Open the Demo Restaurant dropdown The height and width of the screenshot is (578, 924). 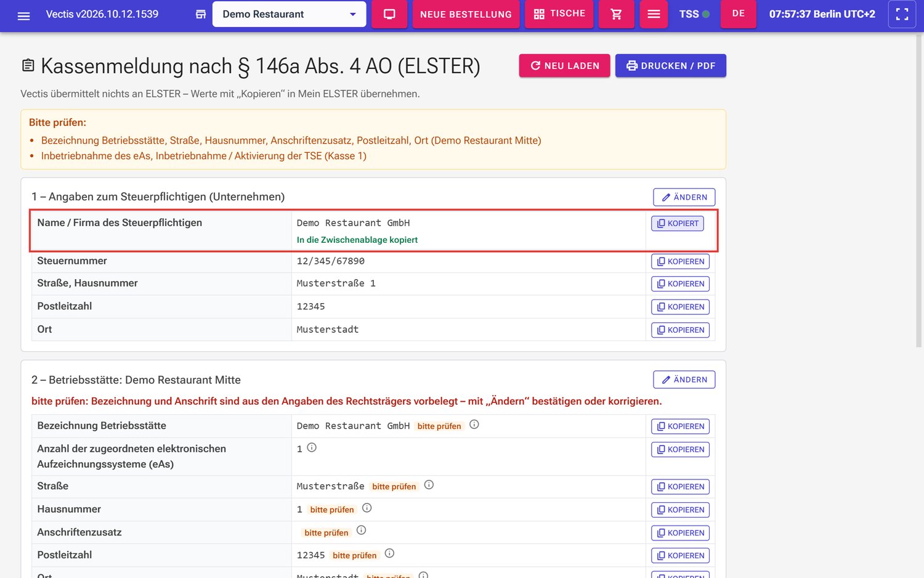click(289, 14)
